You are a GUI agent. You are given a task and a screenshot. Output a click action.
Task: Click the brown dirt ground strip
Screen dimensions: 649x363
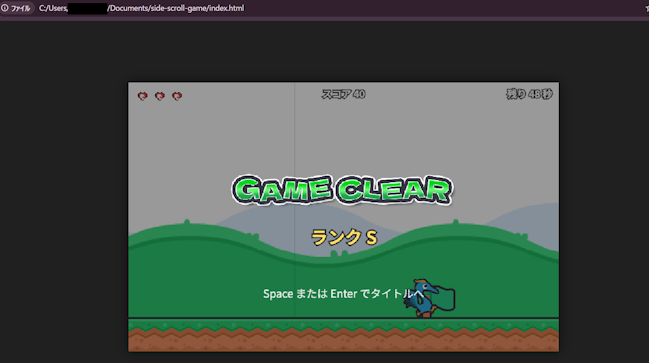coord(344,341)
